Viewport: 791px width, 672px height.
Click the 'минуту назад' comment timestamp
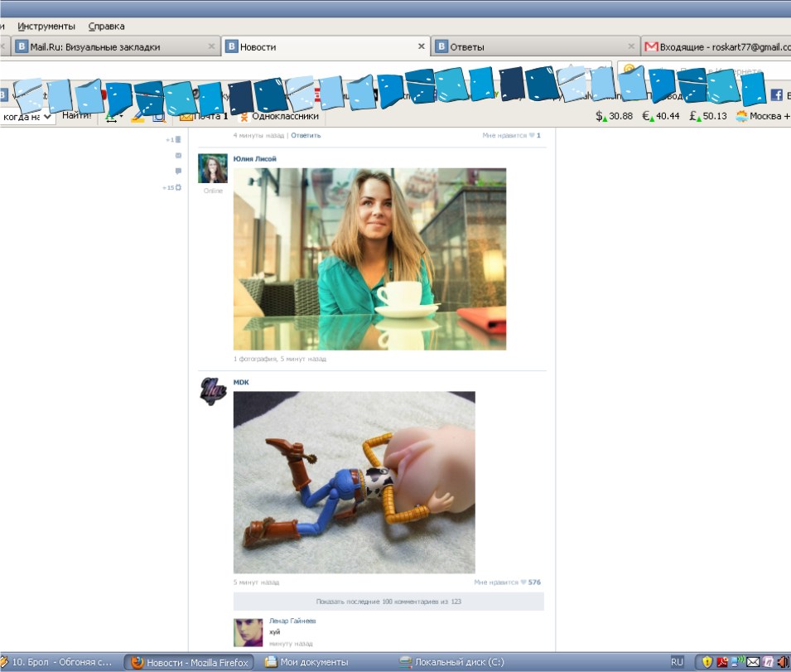pos(291,644)
